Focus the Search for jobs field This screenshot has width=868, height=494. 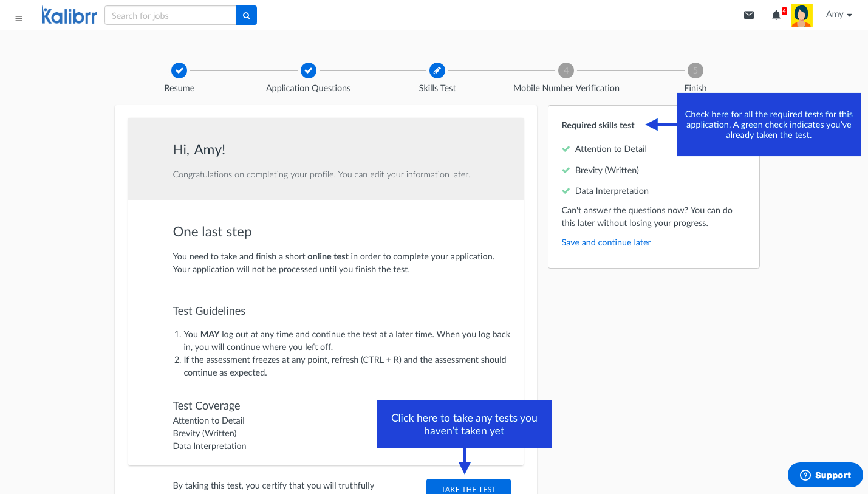pos(170,16)
